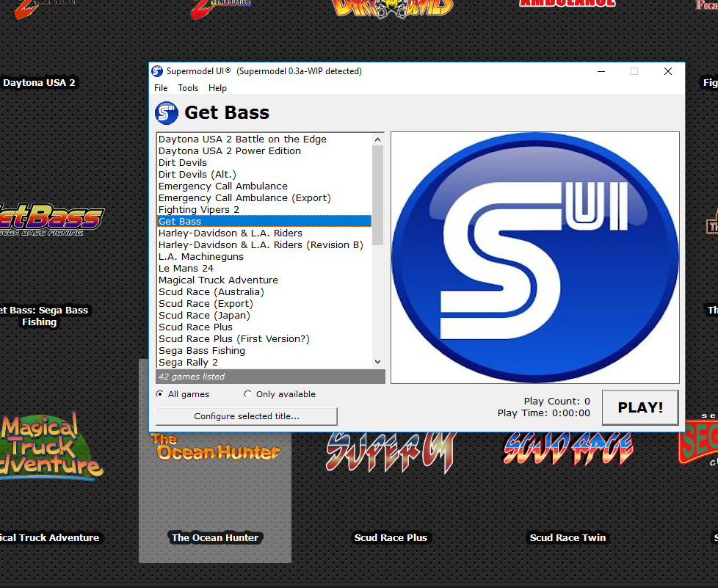Select Scud Race (Export) in the list
718x588 pixels.
point(264,304)
